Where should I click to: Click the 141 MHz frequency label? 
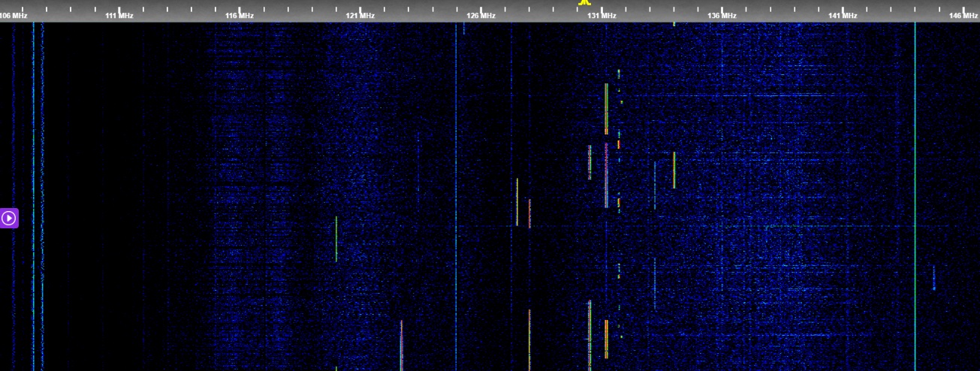[843, 16]
